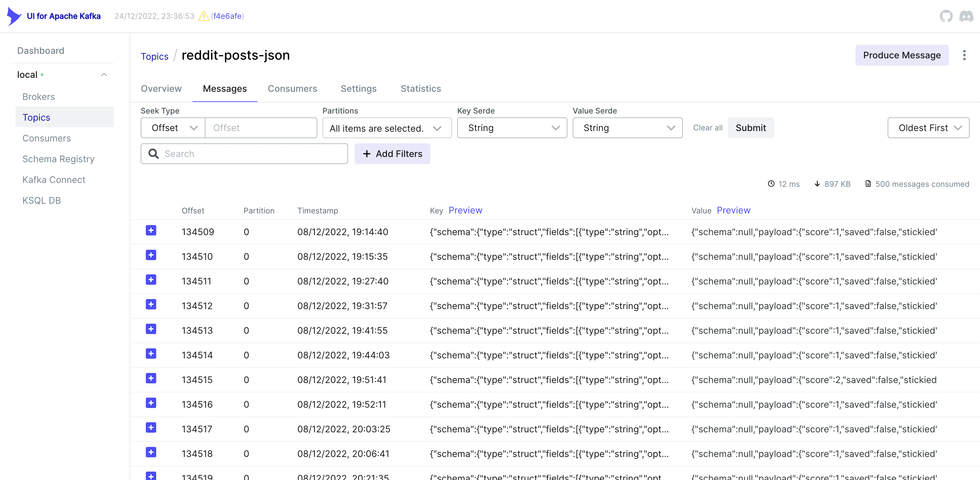Click the magnifier icon in Search box
The height and width of the screenshot is (480, 980).
[x=153, y=154]
